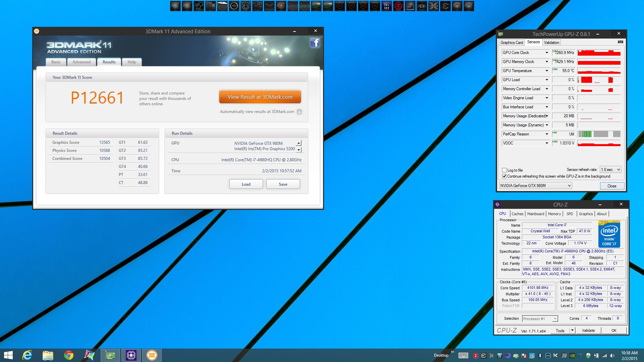The height and width of the screenshot is (362, 644).
Task: Click Close button in GPU-Z
Action: pos(612,186)
